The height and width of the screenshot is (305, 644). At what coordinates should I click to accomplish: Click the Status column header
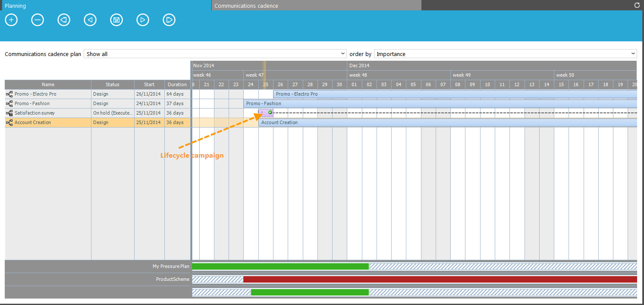[112, 84]
